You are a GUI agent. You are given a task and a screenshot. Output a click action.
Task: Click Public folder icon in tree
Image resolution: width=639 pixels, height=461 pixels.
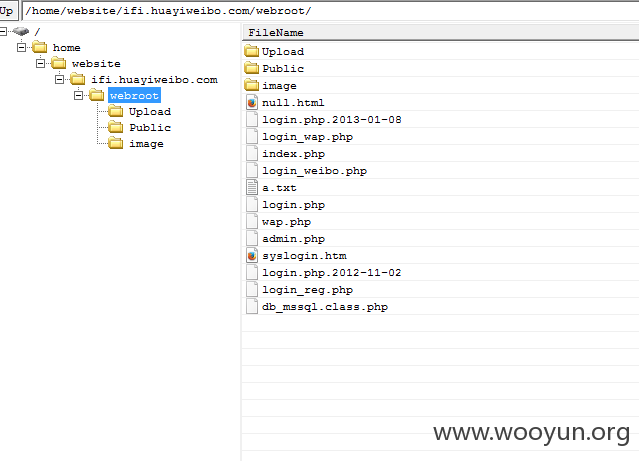click(x=116, y=127)
